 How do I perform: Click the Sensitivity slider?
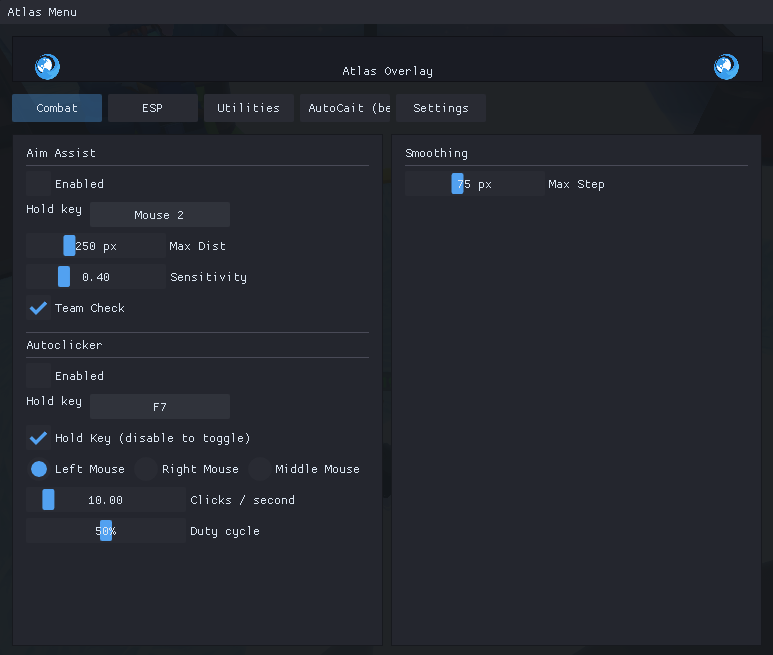(96, 277)
